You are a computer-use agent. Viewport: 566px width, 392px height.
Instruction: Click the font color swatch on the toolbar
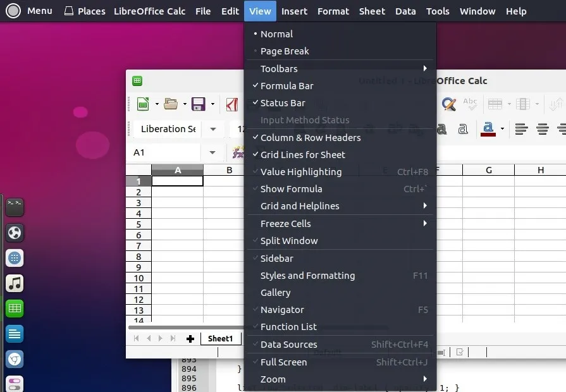pyautogui.click(x=487, y=129)
